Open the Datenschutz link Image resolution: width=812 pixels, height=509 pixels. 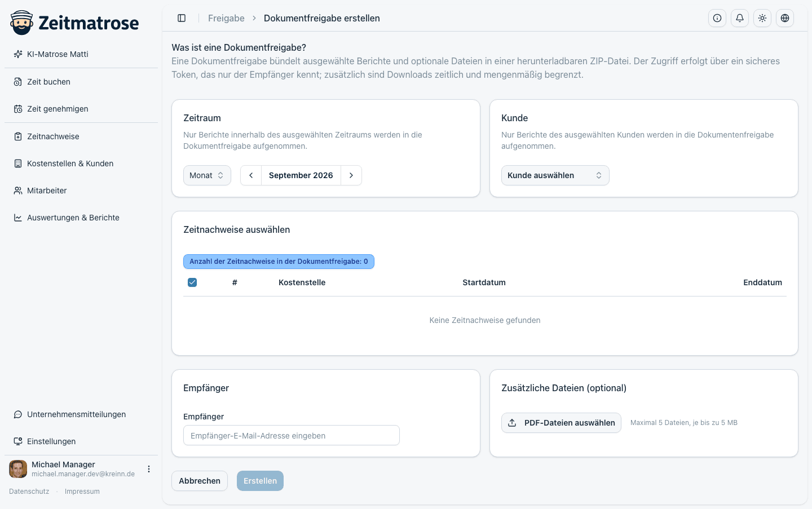[x=29, y=492]
